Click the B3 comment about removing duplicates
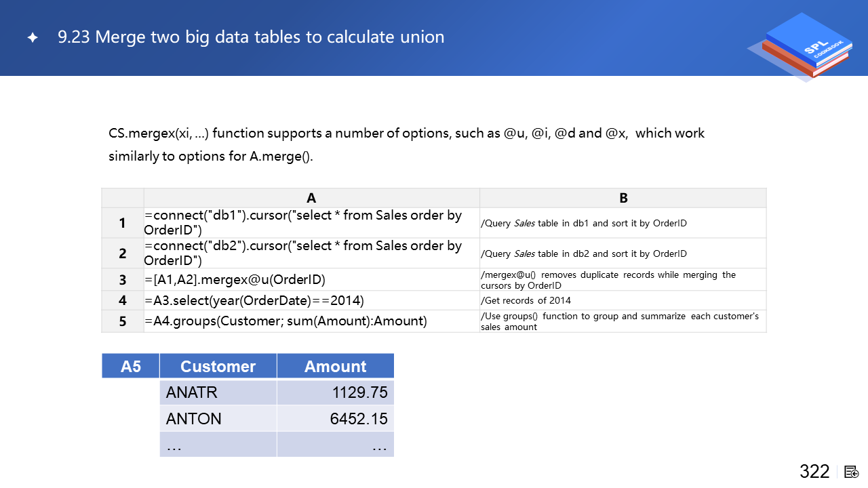Image resolution: width=868 pixels, height=488 pixels. (x=608, y=280)
